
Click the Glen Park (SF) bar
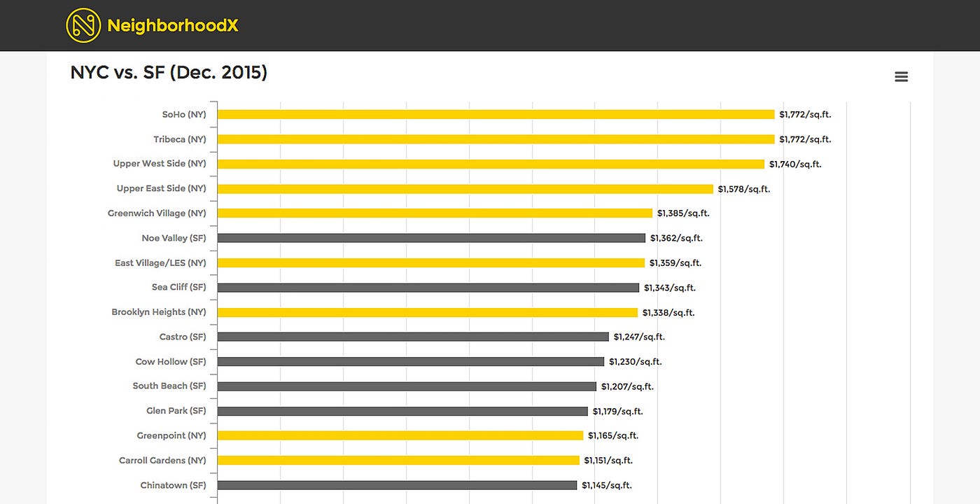[402, 411]
